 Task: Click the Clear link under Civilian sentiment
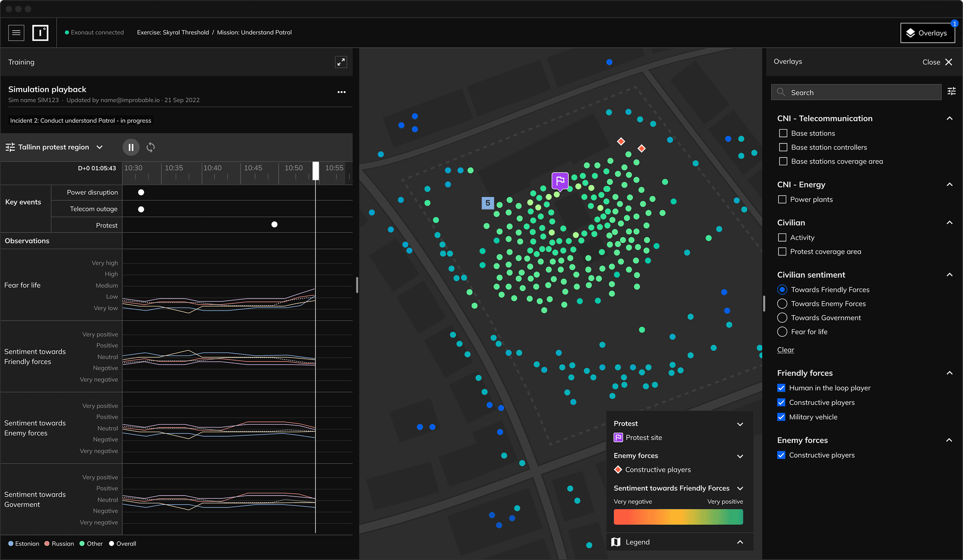pos(785,350)
